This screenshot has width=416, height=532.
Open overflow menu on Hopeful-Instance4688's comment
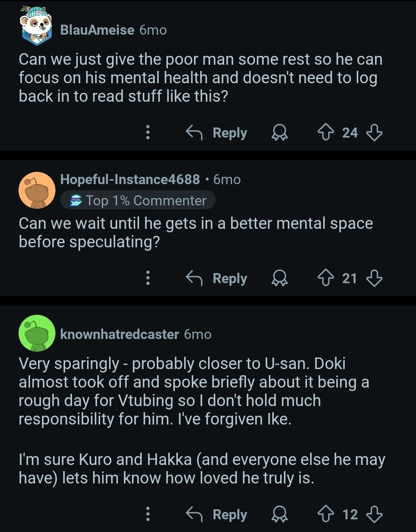(148, 278)
